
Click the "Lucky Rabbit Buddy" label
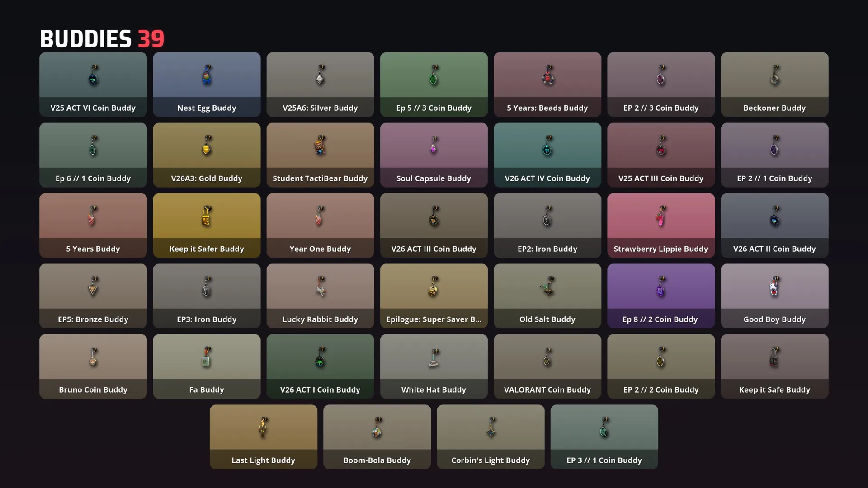click(x=320, y=319)
